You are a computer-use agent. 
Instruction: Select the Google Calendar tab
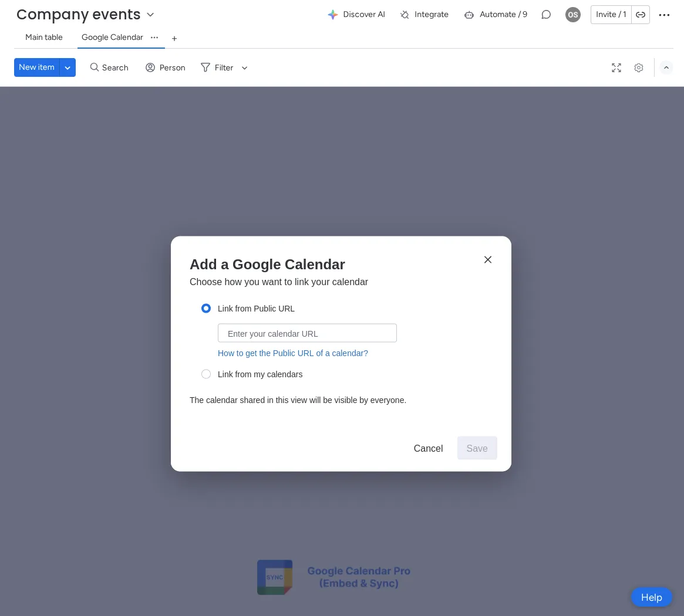point(112,37)
